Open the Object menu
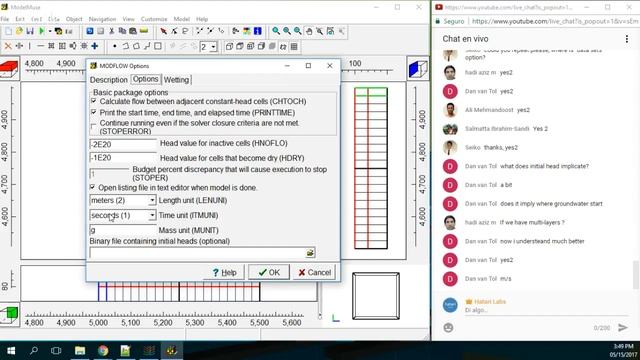The height and width of the screenshot is (360, 640). pyautogui.click(x=74, y=19)
